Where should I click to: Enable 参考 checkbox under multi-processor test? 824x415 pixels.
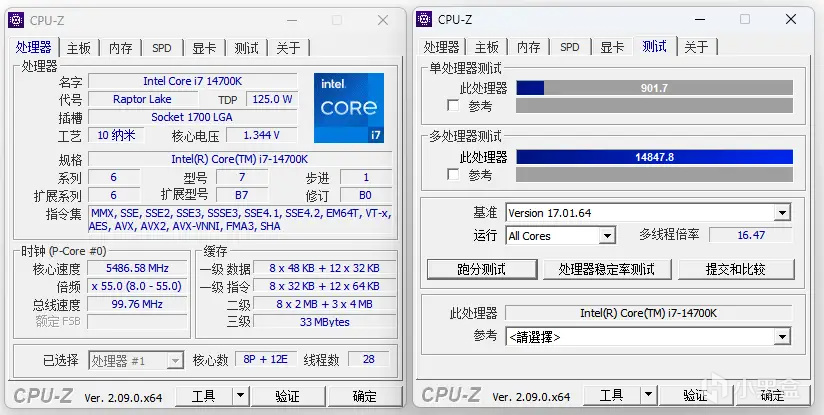click(x=453, y=174)
